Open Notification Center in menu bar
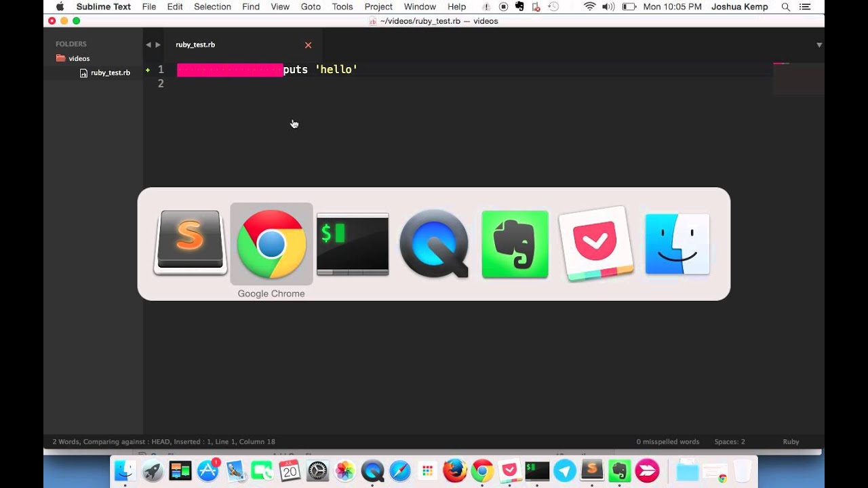868x488 pixels. click(x=805, y=7)
